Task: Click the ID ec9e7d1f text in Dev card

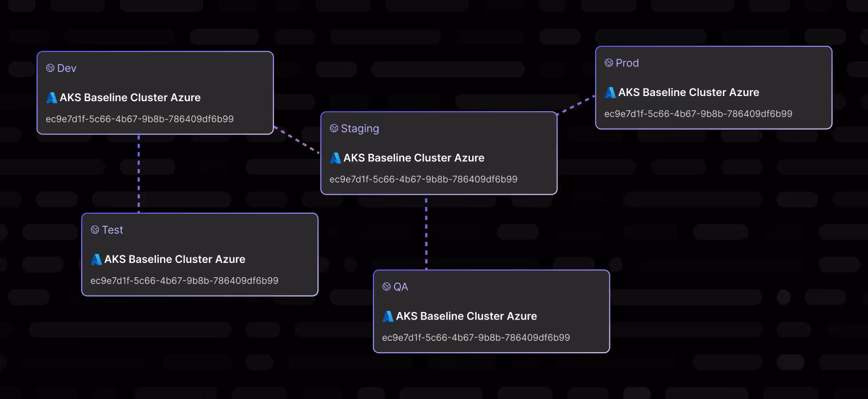Action: (x=140, y=119)
